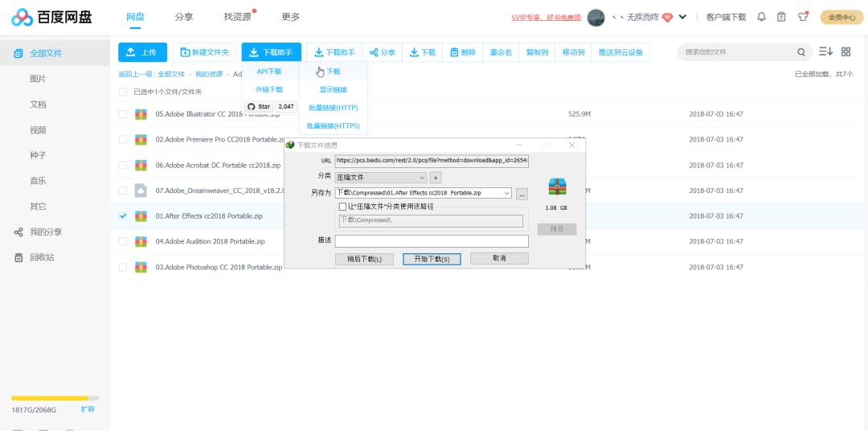Switch to grid view icon
The width and height of the screenshot is (868, 431).
845,51
